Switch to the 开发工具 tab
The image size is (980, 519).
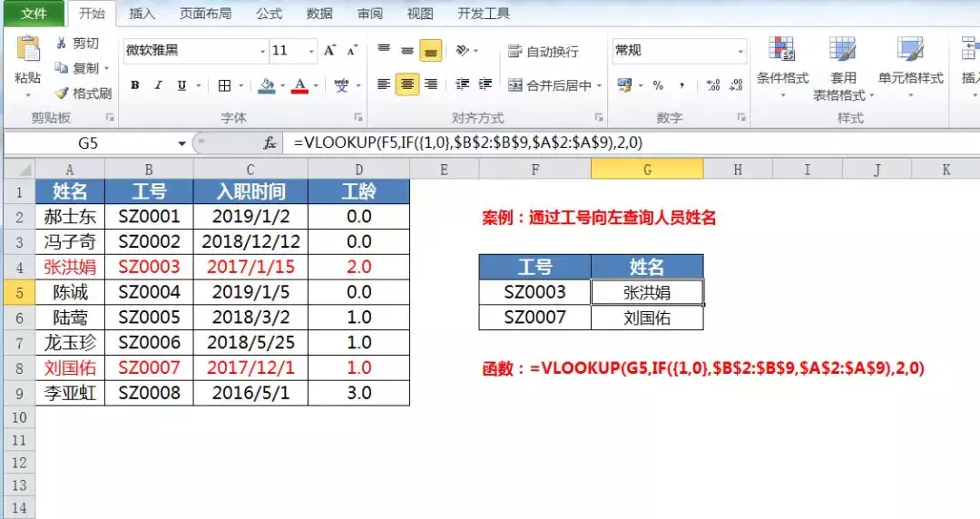[483, 13]
